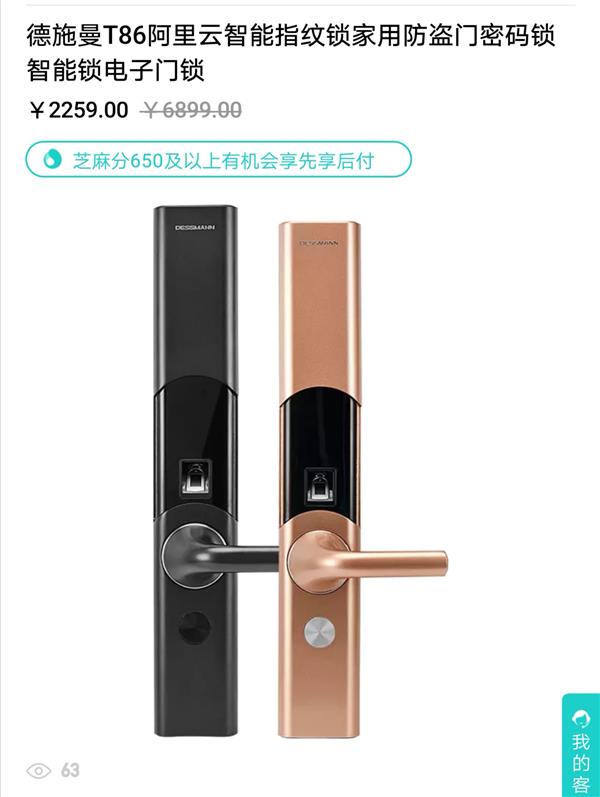Tap the rose gold lock's fingerprint sensor

point(320,485)
